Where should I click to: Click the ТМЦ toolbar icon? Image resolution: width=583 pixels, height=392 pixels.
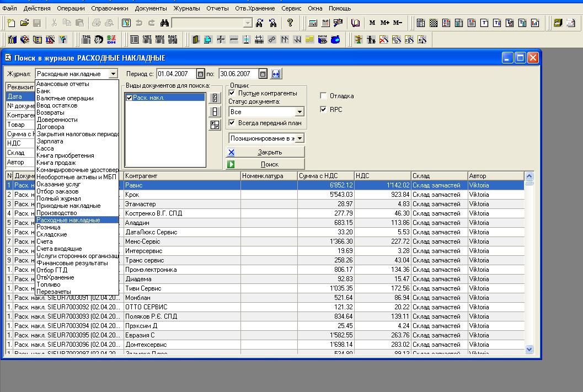[86, 40]
